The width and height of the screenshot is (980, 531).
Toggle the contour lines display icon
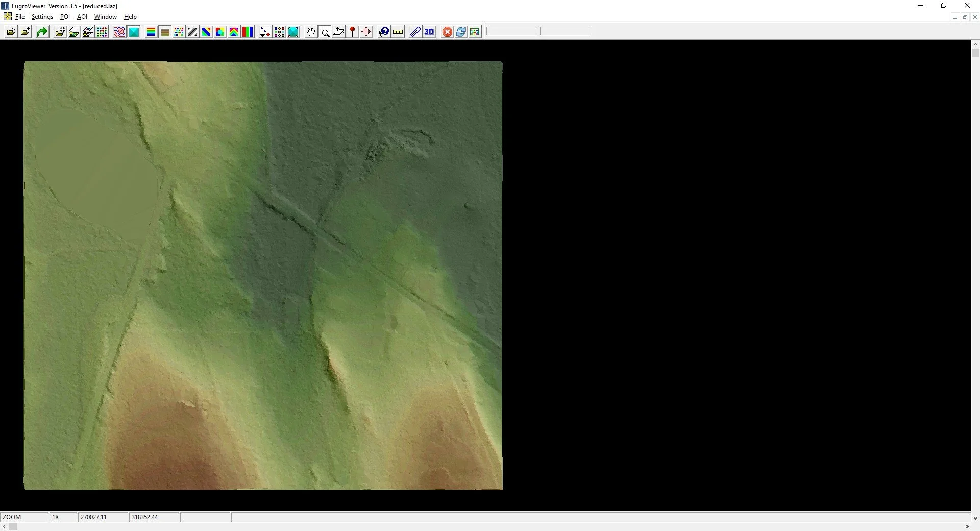(x=120, y=32)
